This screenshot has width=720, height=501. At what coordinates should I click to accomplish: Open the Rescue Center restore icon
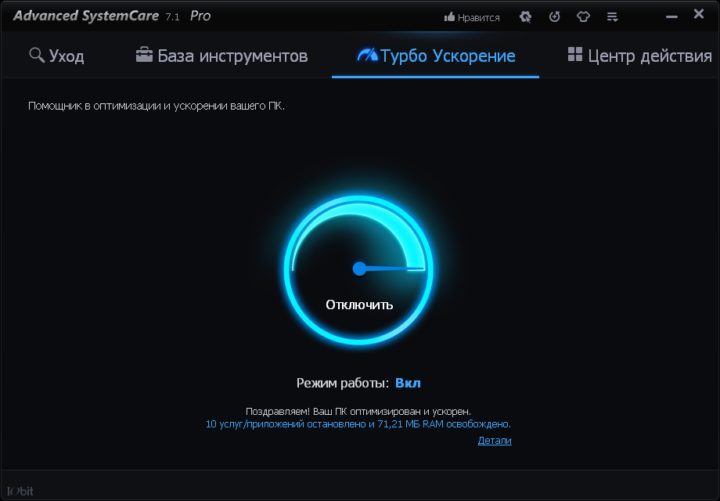[554, 17]
